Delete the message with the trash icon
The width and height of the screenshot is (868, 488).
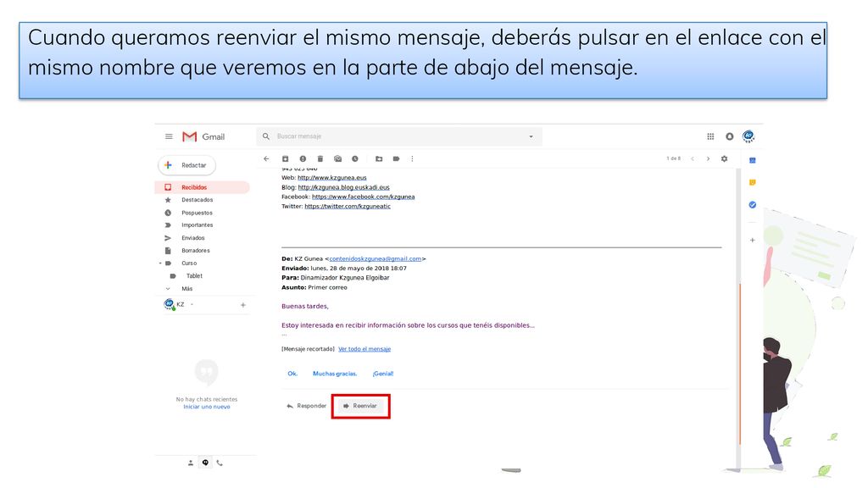[x=320, y=158]
